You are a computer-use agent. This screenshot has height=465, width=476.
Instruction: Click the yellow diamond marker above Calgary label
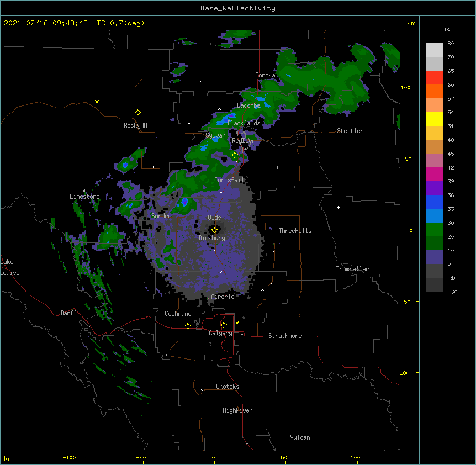pyautogui.click(x=224, y=325)
